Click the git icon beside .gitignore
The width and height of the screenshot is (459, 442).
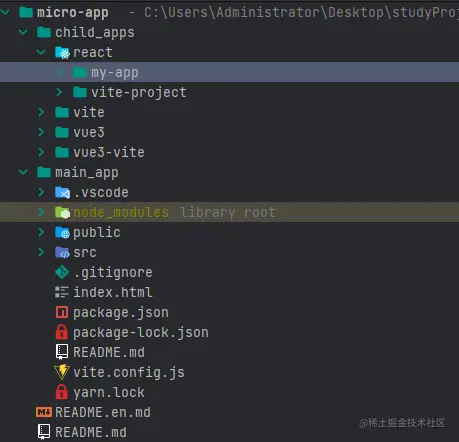click(x=62, y=272)
